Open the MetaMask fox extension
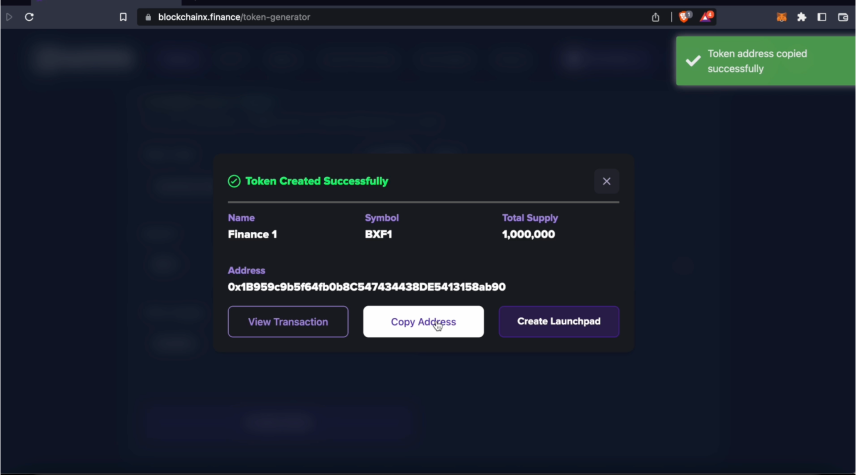 point(782,17)
